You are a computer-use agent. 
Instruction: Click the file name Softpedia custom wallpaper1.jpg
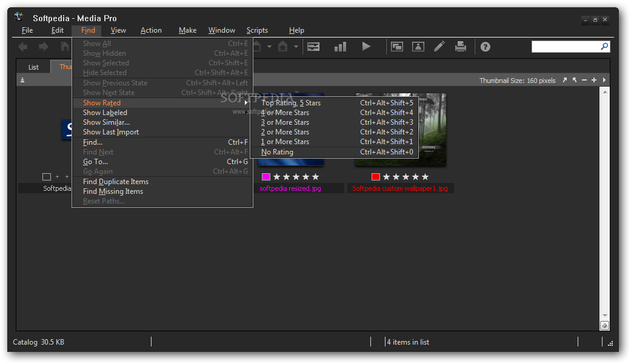400,188
